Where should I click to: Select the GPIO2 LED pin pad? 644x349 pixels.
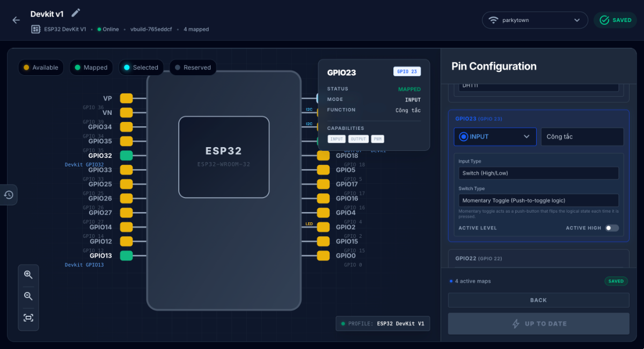pyautogui.click(x=323, y=227)
